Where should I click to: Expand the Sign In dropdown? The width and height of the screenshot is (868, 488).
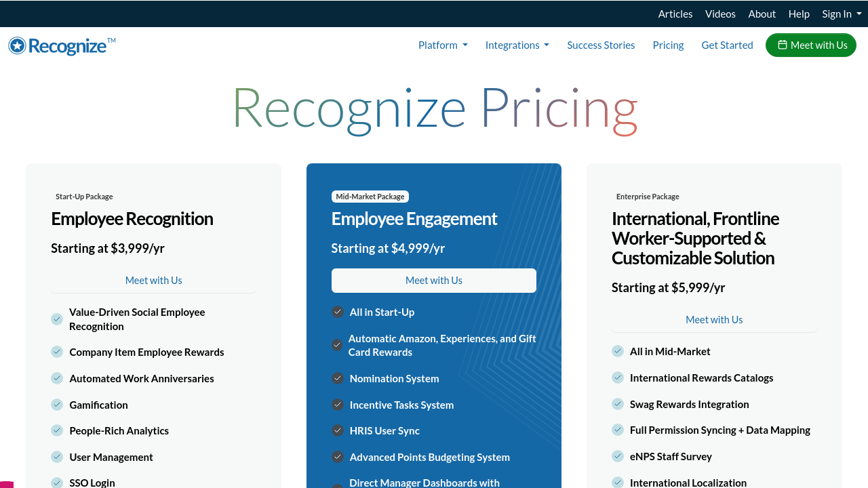tap(842, 14)
